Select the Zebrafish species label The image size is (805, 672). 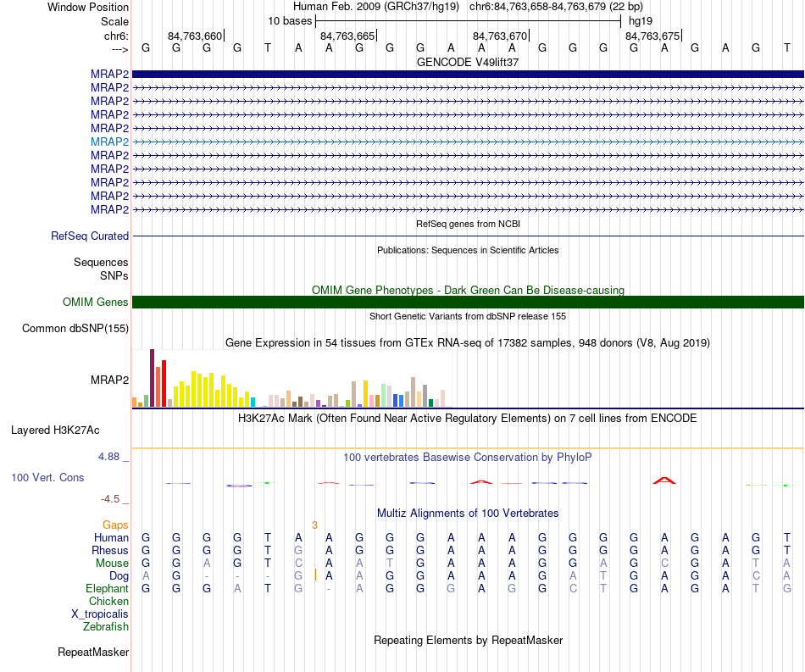click(x=106, y=626)
